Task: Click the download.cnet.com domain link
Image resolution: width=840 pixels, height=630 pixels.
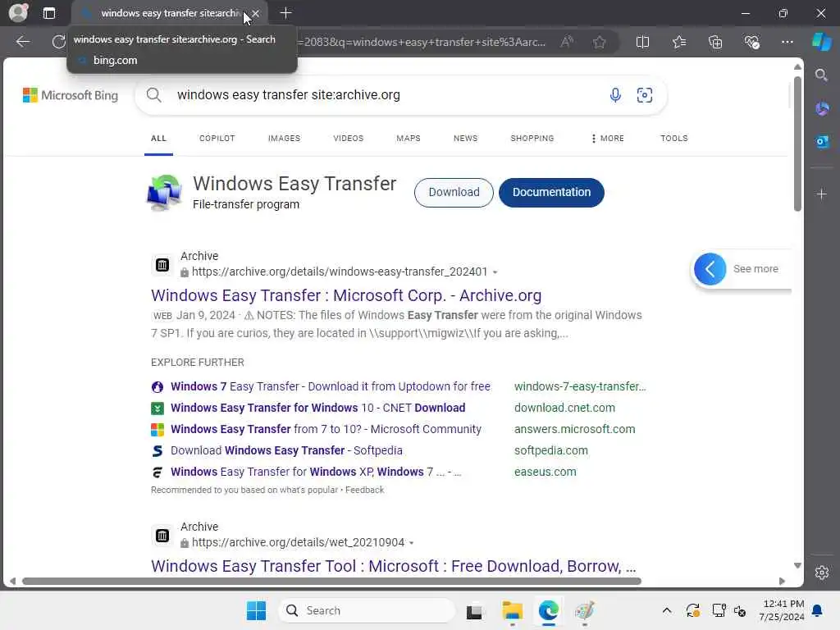Action: click(x=564, y=409)
